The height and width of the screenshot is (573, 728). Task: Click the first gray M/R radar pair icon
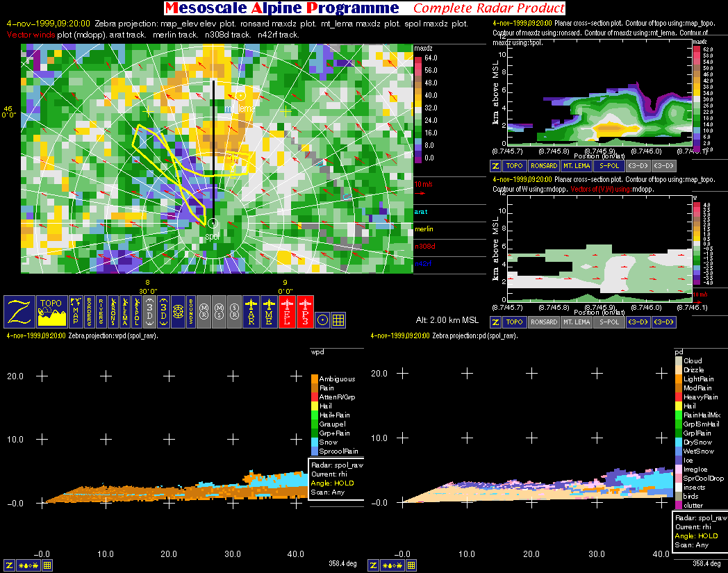click(x=204, y=312)
